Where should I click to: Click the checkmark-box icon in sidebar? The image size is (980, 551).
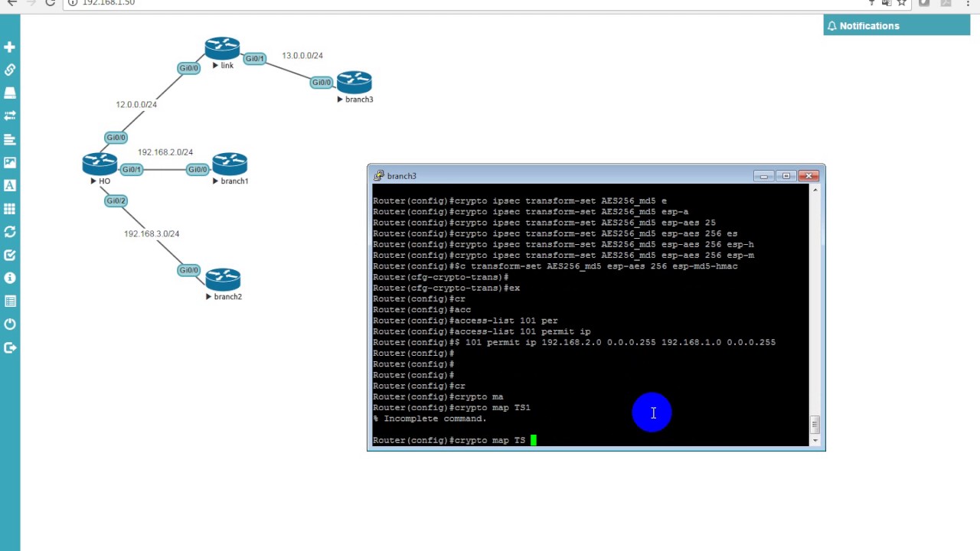point(10,255)
